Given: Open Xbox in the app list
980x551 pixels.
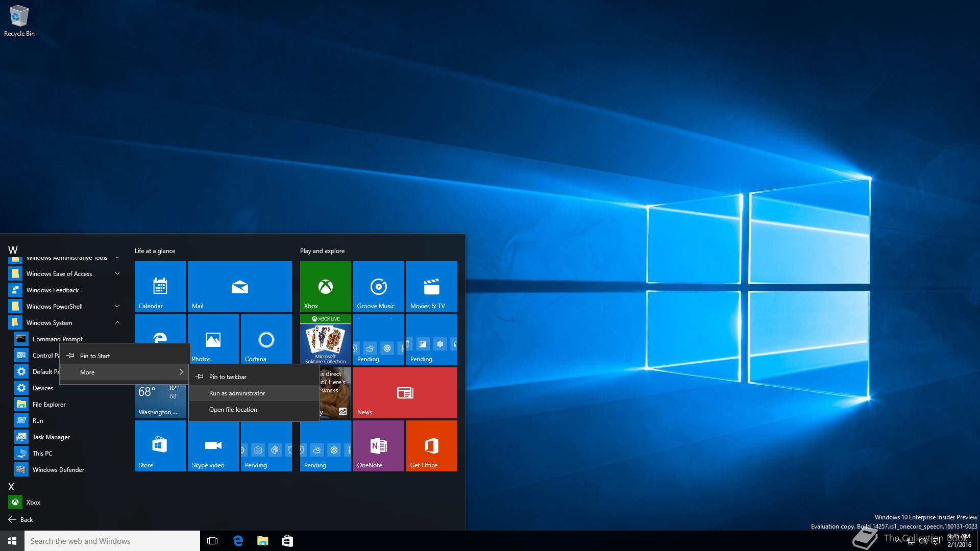Looking at the screenshot, I should (65, 502).
